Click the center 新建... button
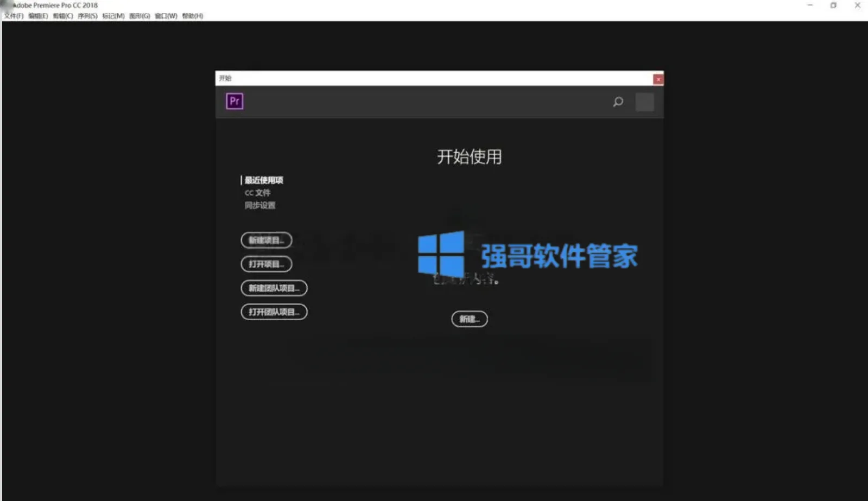 470,319
